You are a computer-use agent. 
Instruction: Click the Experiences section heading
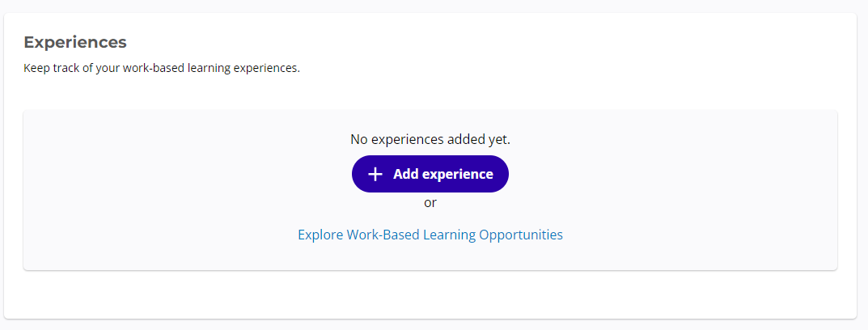coord(75,42)
